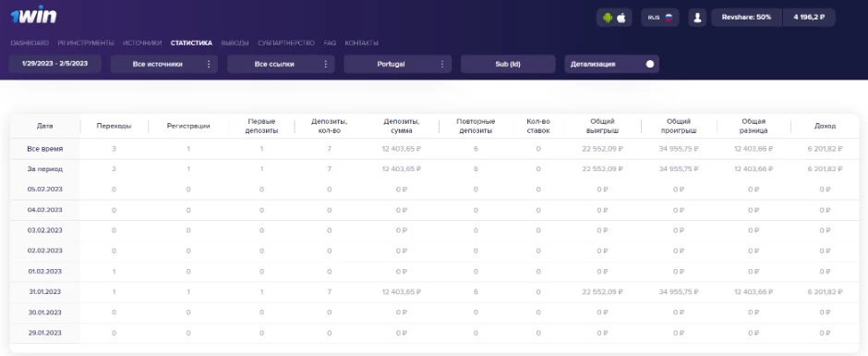Click 31.01.2023 Доход value 6 201,82 ₽
The image size is (868, 356).
pos(825,291)
